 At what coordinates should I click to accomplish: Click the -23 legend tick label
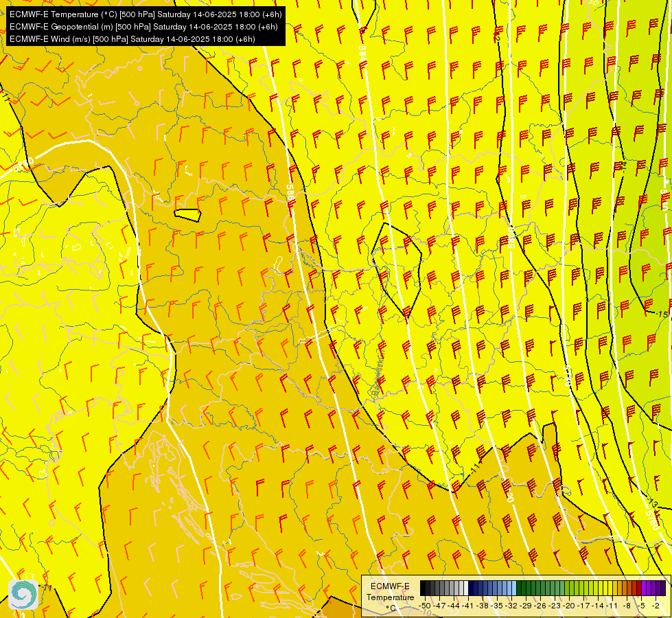[x=555, y=606]
